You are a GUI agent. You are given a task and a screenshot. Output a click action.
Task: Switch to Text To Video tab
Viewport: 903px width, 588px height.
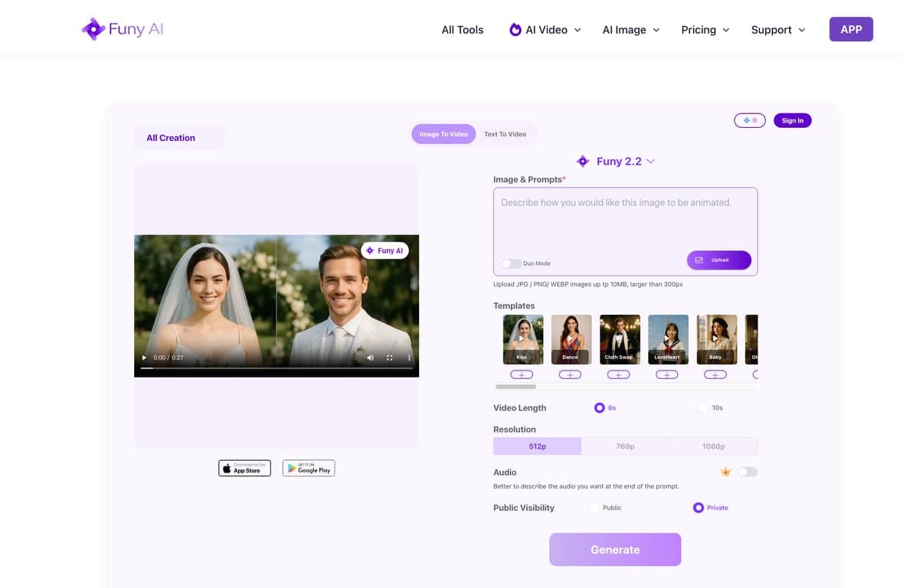point(505,134)
